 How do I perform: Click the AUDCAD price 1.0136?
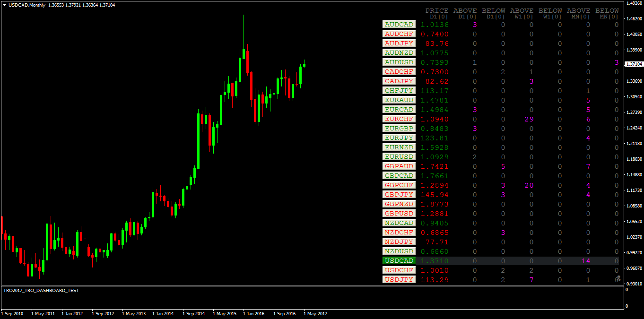point(435,25)
